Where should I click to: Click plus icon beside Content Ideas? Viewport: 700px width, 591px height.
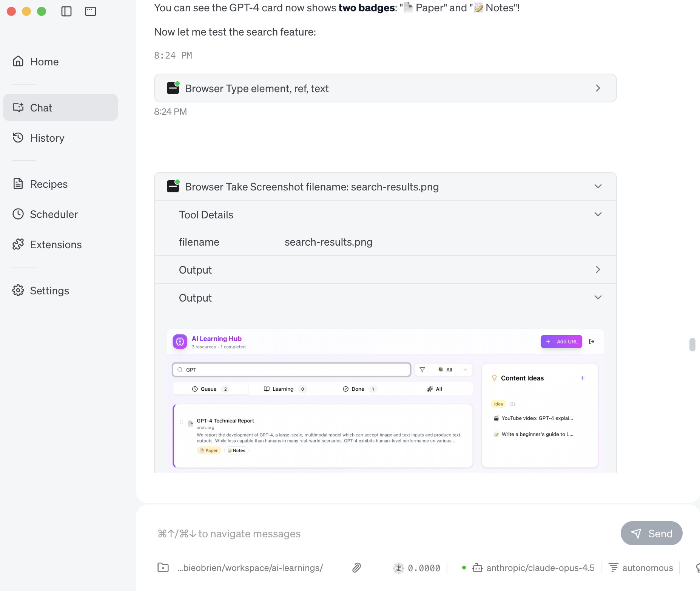pyautogui.click(x=583, y=378)
